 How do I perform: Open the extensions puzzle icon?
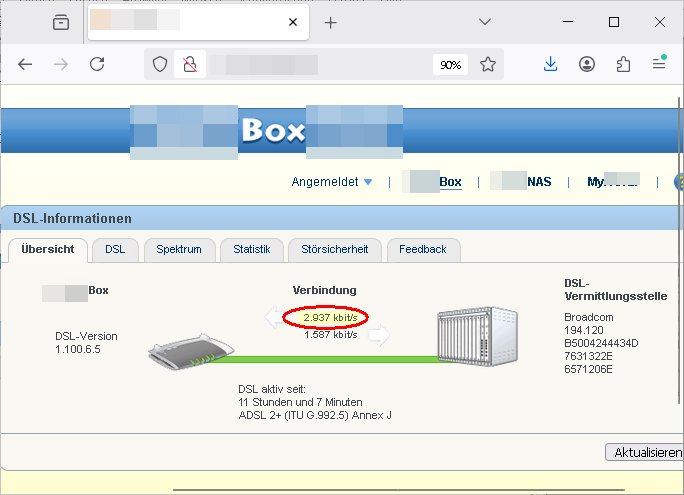(623, 64)
